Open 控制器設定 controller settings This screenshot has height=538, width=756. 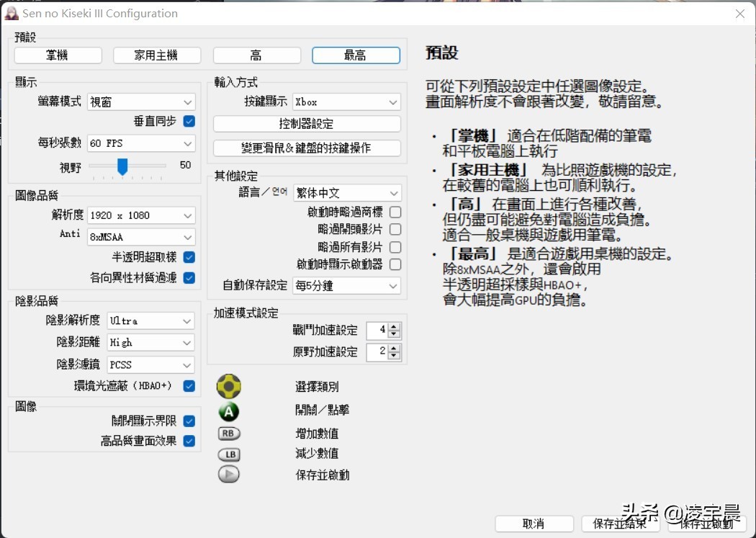pyautogui.click(x=307, y=124)
